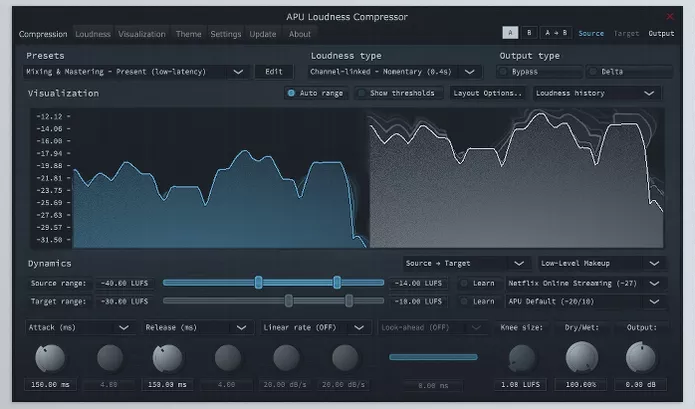Expand the Loudness history dropdown
695x409 pixels.
coord(597,93)
